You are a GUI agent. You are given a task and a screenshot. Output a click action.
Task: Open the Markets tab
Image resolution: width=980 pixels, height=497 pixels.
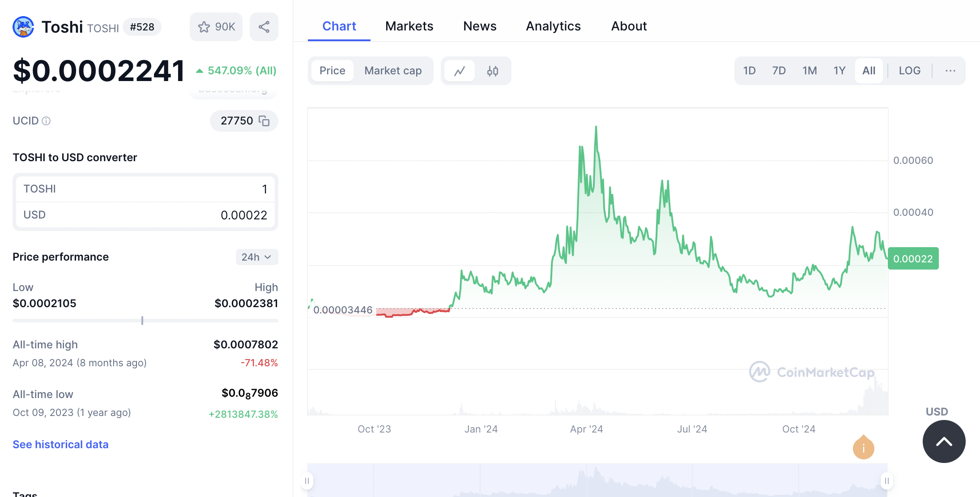(409, 26)
